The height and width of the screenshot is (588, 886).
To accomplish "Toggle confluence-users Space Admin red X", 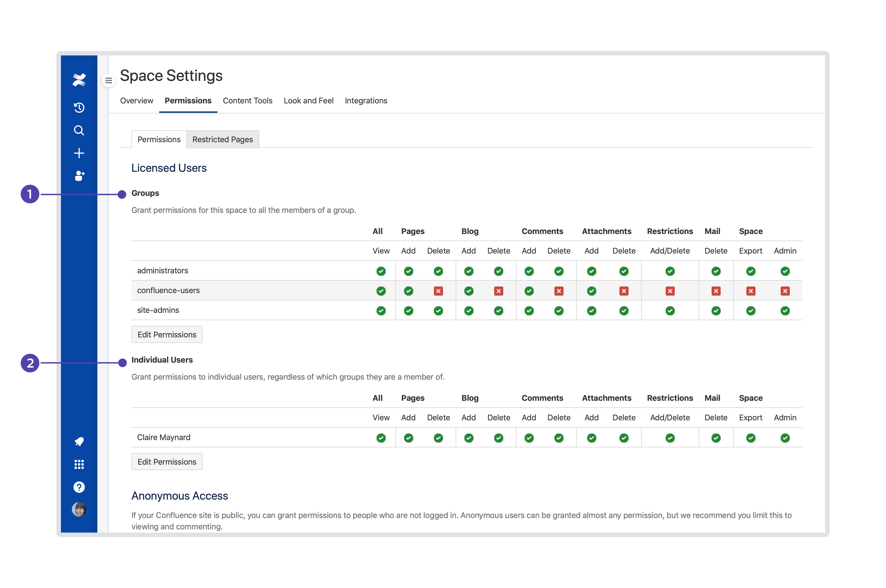I will coord(785,291).
